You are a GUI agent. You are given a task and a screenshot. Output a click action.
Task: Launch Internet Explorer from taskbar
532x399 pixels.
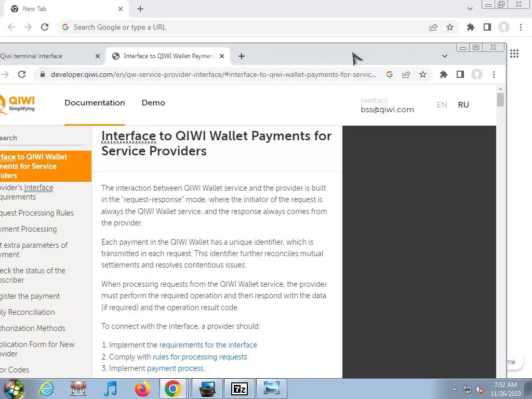pyautogui.click(x=46, y=389)
